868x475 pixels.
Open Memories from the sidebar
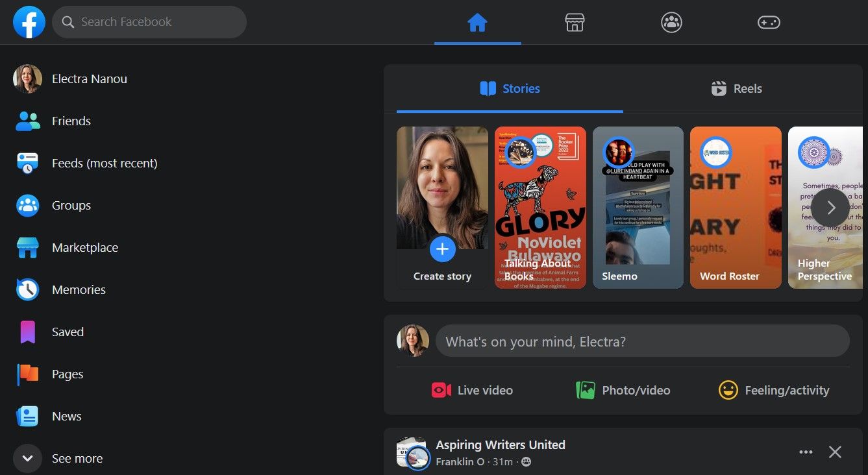point(79,289)
